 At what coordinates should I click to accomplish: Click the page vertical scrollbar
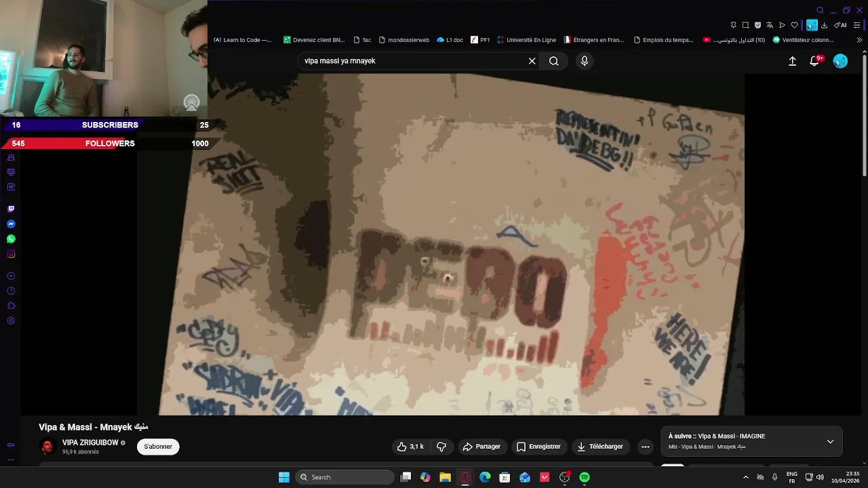(865, 115)
